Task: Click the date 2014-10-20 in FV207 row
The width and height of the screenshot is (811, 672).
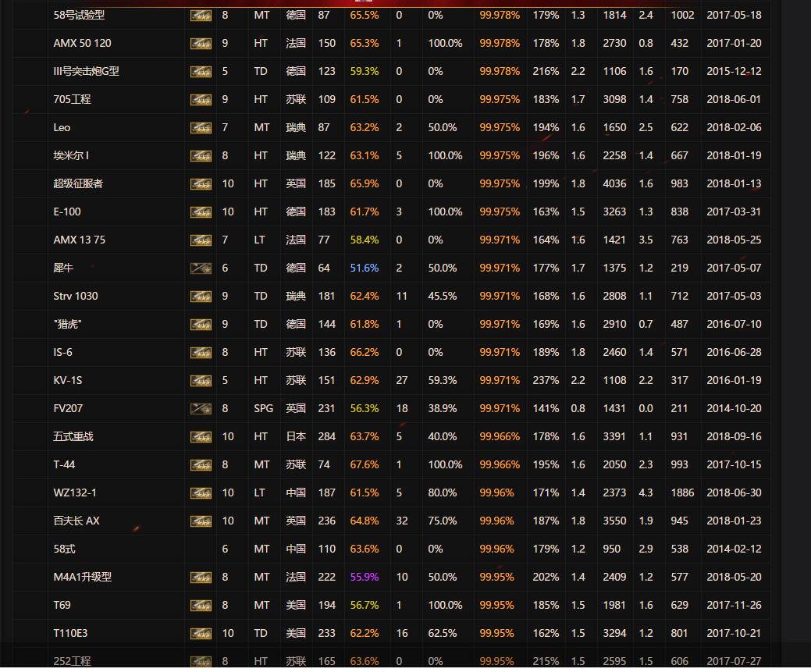Action: [734, 408]
